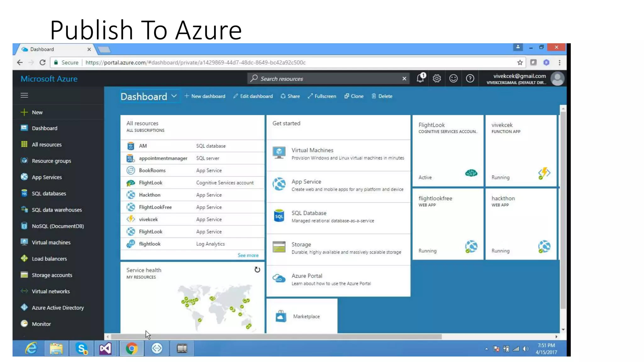Open Azure Active Directory in the sidebar
644x362 pixels.
(x=58, y=308)
